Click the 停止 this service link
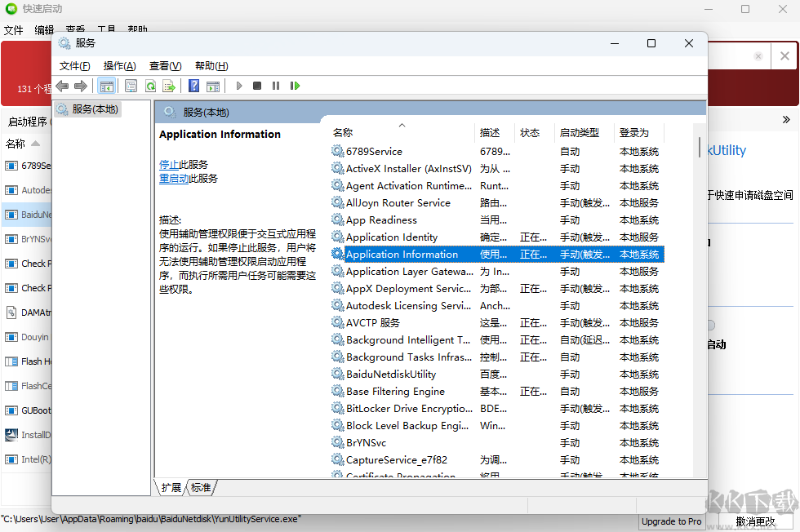 (169, 164)
